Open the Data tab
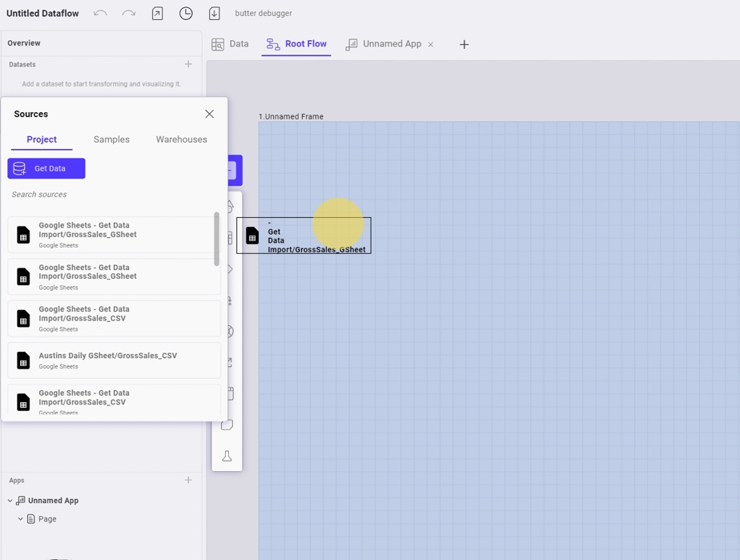 click(x=230, y=44)
